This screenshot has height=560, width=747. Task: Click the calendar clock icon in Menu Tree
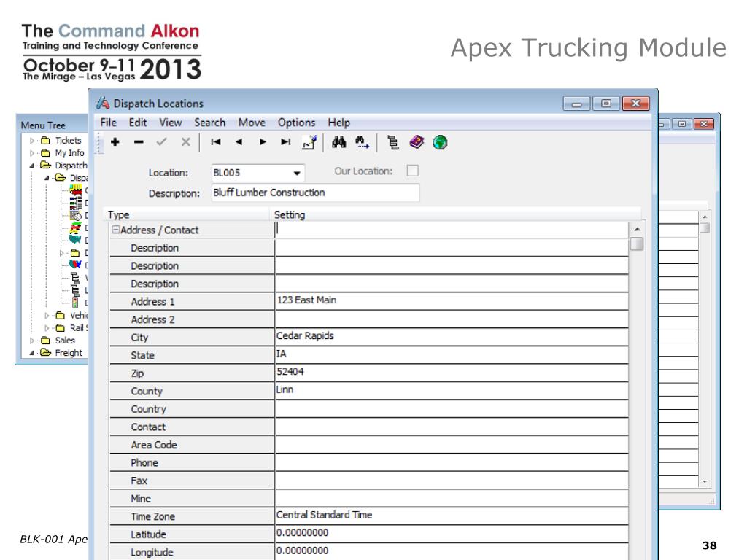click(x=76, y=215)
